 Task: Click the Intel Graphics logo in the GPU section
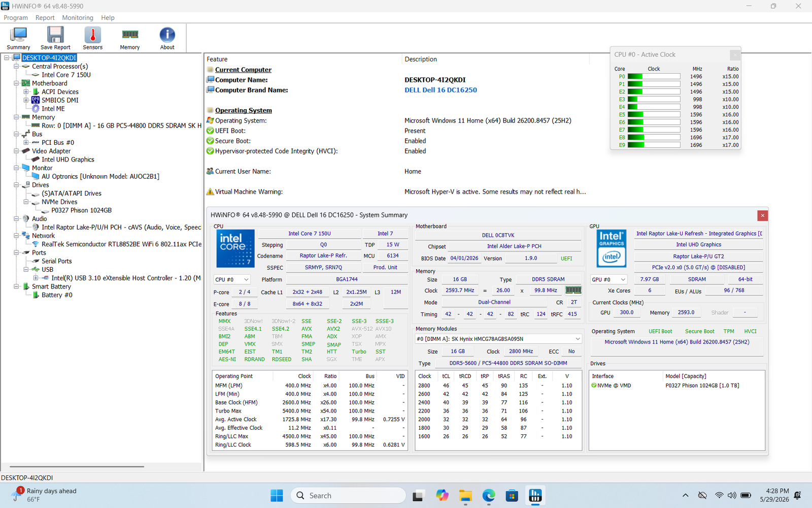click(612, 248)
